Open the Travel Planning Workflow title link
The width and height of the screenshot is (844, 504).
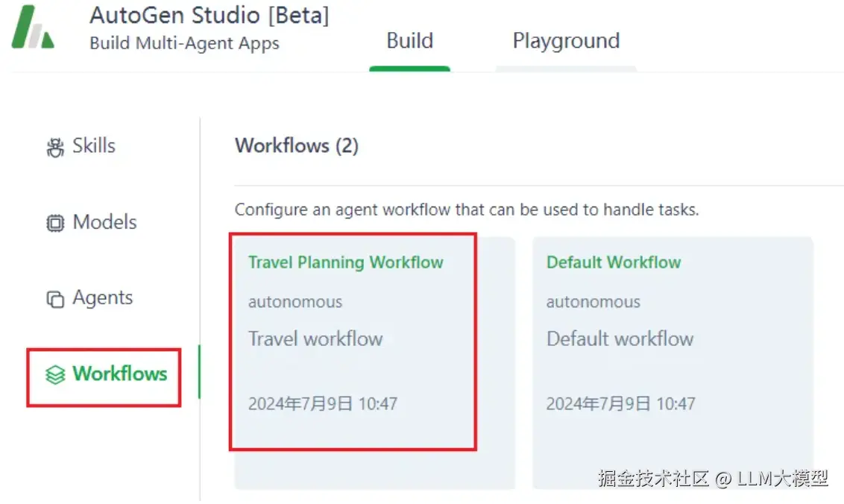345,262
